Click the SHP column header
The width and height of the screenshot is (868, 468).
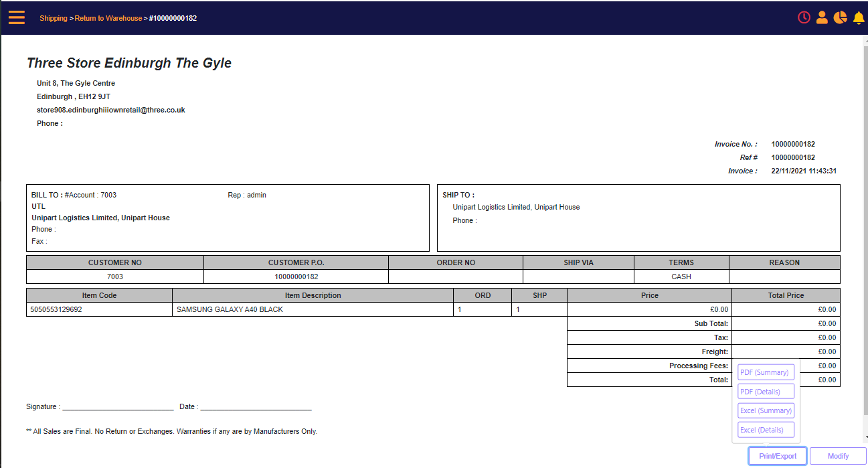click(539, 295)
